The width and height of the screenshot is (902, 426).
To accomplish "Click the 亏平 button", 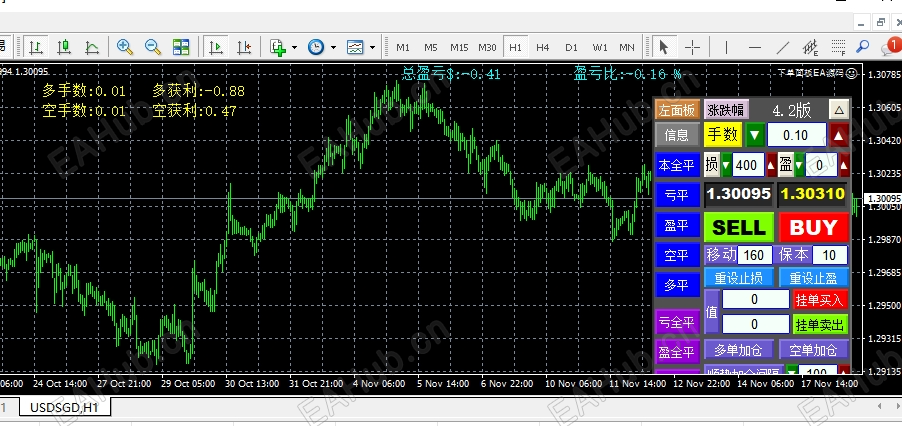I will 676,195.
